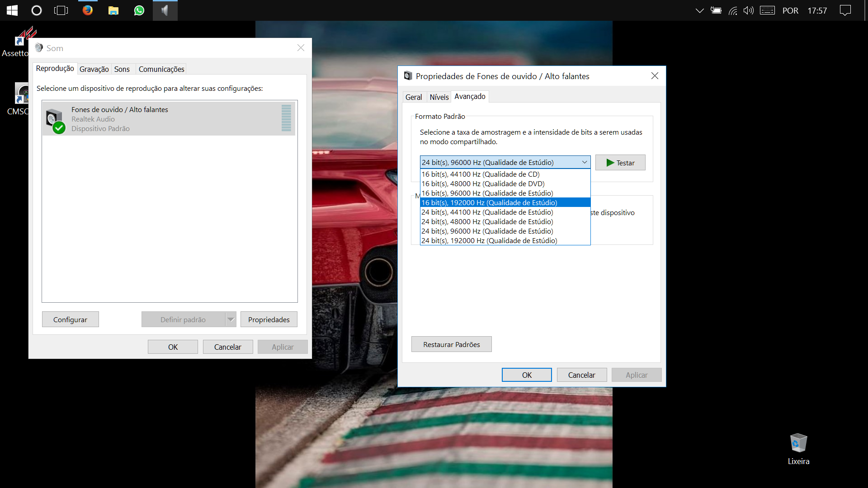Viewport: 868px width, 488px height.
Task: Open Task View on taskbar
Action: [x=61, y=10]
